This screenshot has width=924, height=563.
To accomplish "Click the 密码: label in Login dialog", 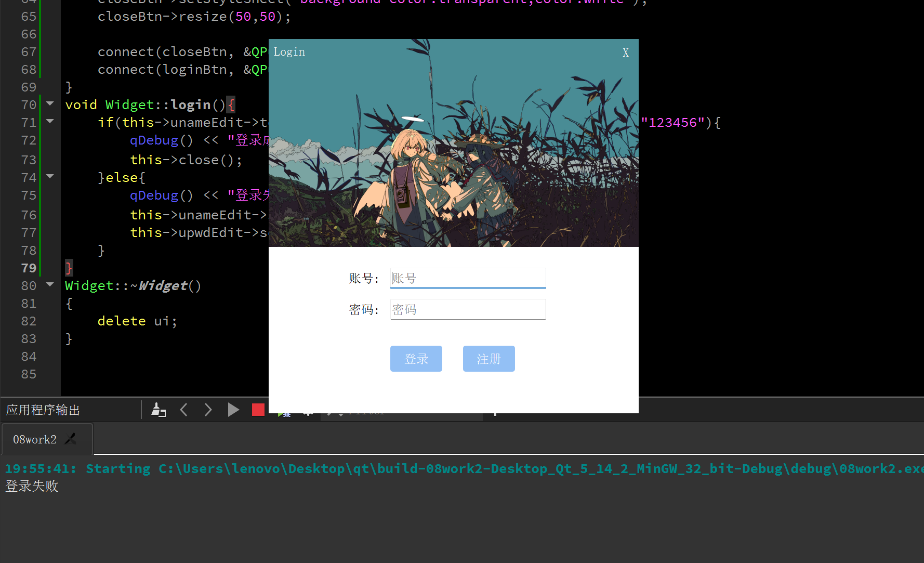I will click(364, 310).
